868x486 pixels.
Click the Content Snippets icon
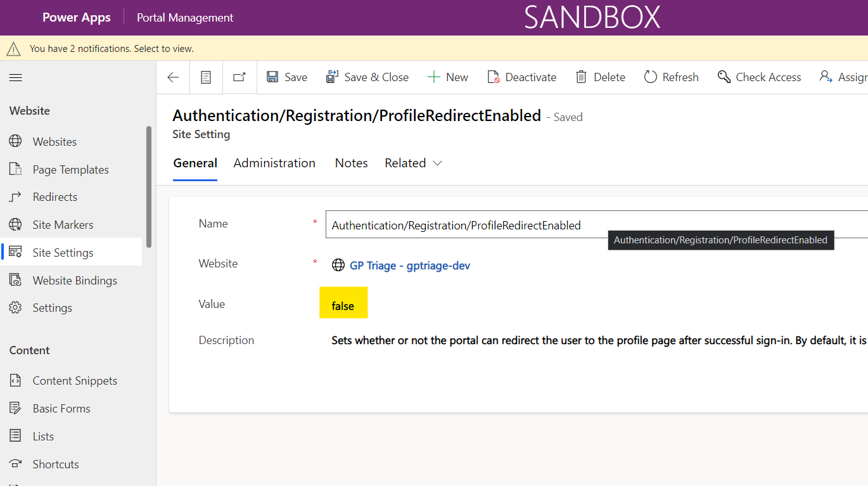click(15, 381)
